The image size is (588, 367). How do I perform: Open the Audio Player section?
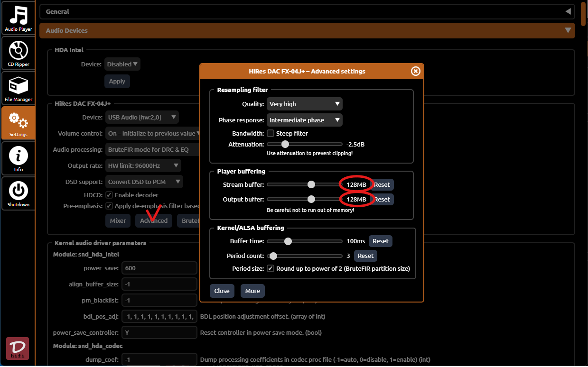[18, 18]
